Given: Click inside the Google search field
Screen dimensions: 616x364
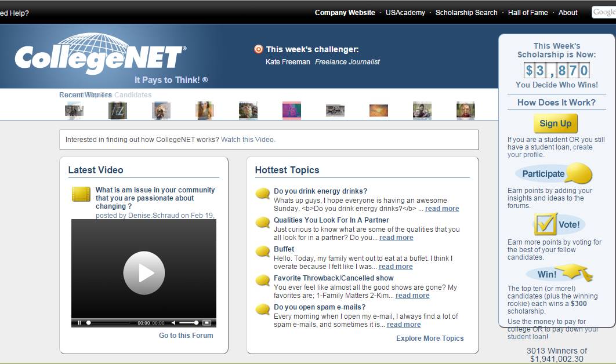Looking at the screenshot, I should pos(603,13).
